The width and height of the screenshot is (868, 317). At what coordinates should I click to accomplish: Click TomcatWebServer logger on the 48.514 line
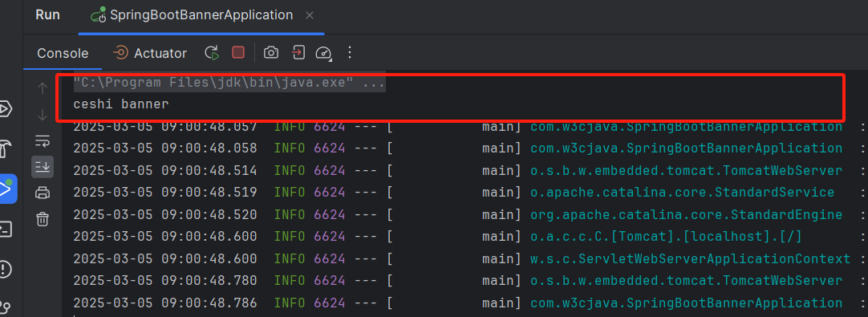click(687, 170)
